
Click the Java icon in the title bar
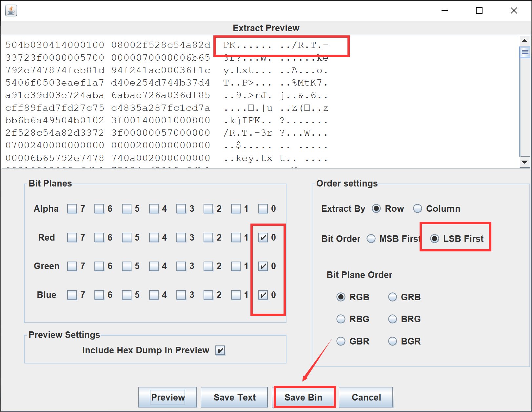(11, 10)
